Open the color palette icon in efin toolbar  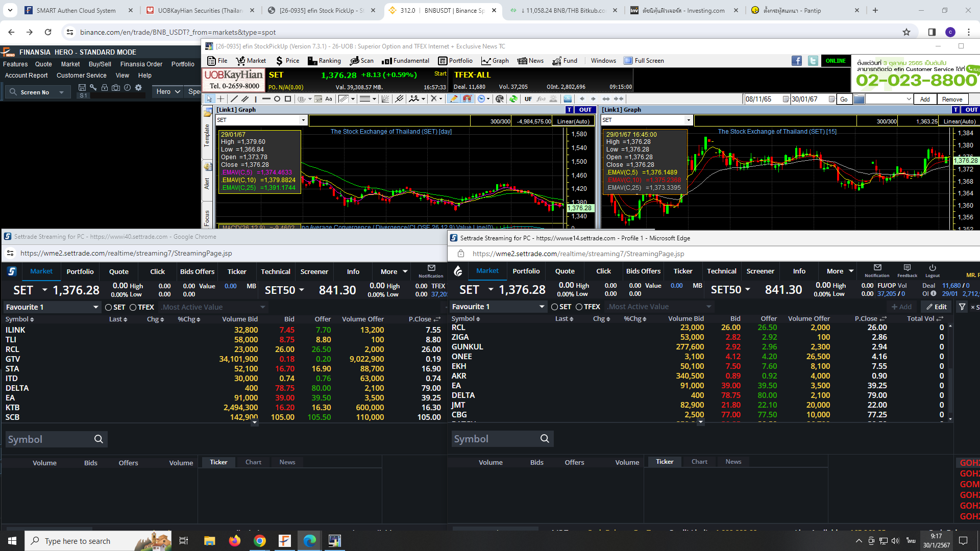pos(500,99)
